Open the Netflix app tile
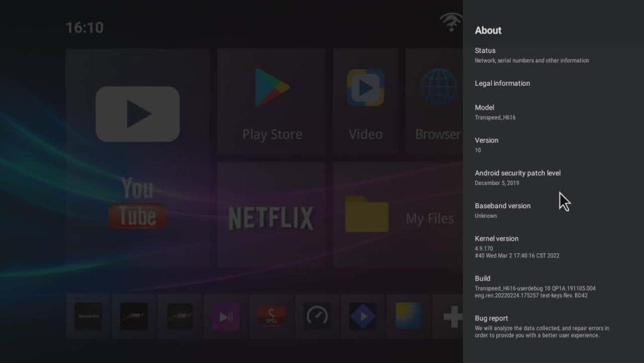The width and height of the screenshot is (644, 363). click(x=271, y=215)
